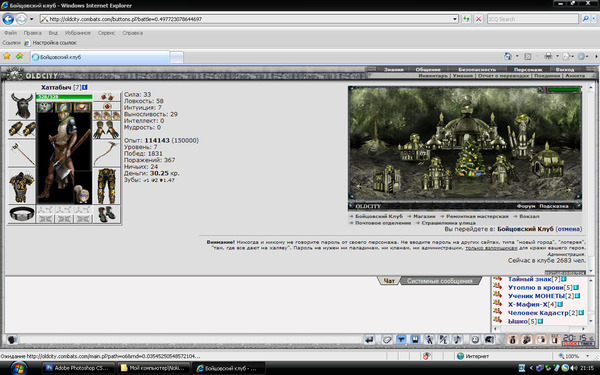600x375 pixels.
Task: Toggle the blue chat filter icon
Action: point(401,339)
